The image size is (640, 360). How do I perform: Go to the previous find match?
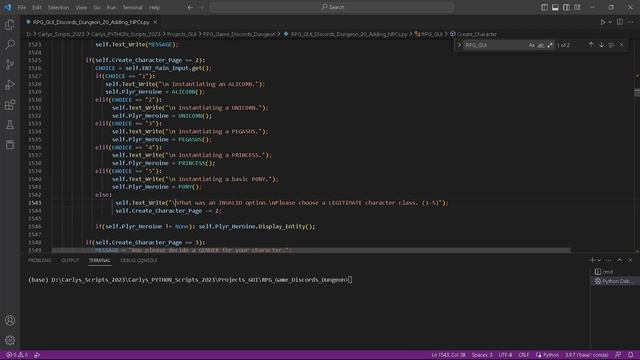[x=591, y=45]
